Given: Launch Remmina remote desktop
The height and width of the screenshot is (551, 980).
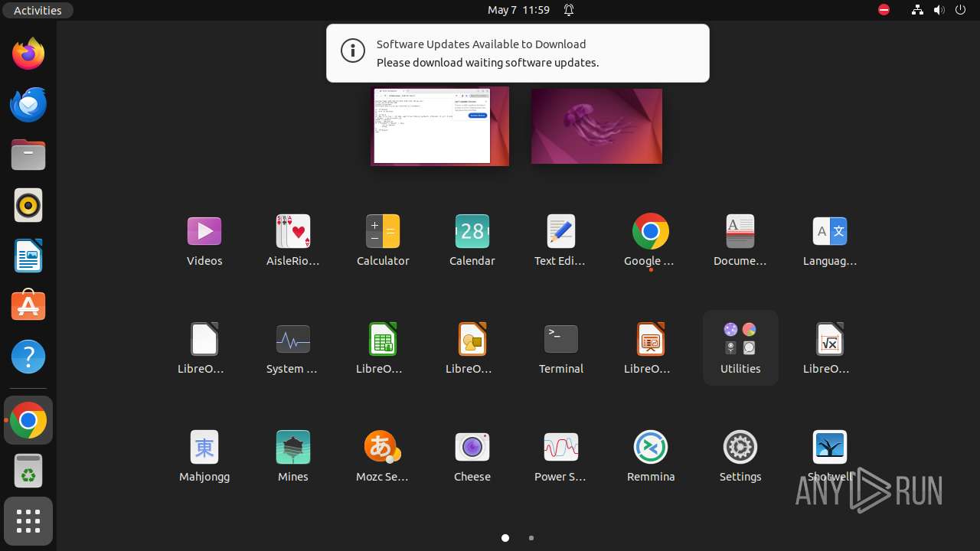Looking at the screenshot, I should (x=651, y=456).
